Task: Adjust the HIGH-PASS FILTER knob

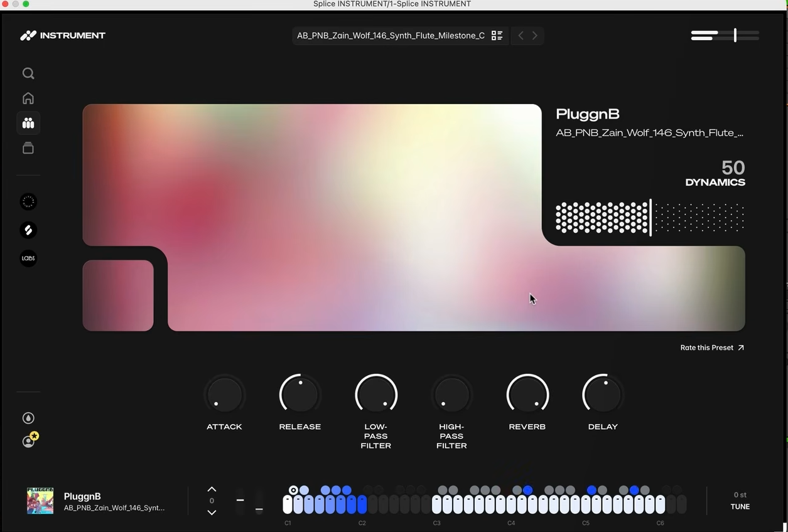Action: (x=451, y=395)
